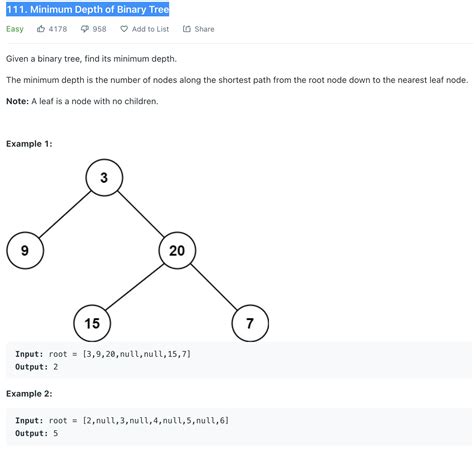The width and height of the screenshot is (474, 450).
Task: Click the highlighted problem title
Action: coord(88,9)
